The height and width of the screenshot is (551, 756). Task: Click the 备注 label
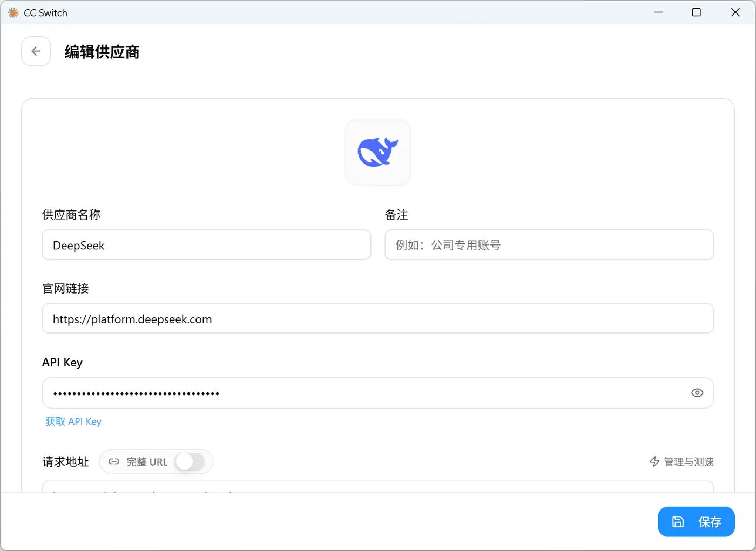coord(396,215)
